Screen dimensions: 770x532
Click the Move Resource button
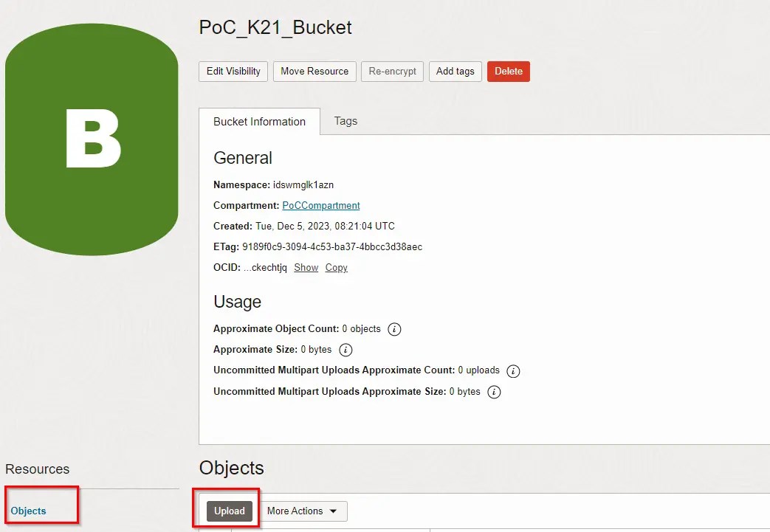pos(314,71)
